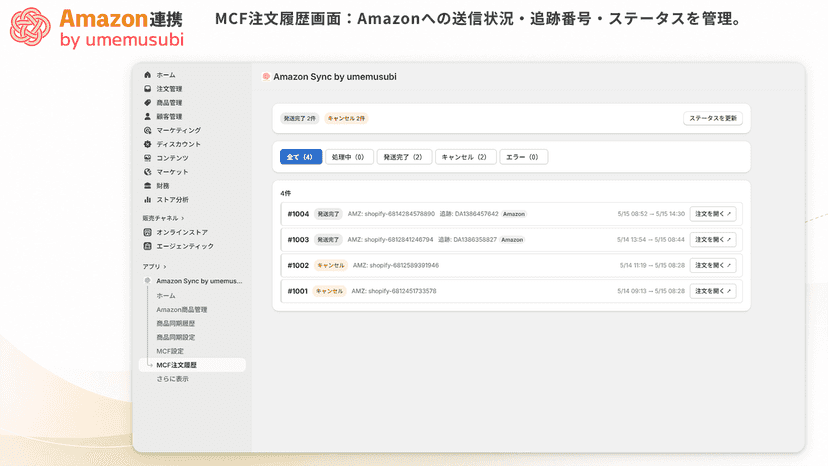Open 財務 sidebar item
Viewport: 828px width, 466px height.
163,185
